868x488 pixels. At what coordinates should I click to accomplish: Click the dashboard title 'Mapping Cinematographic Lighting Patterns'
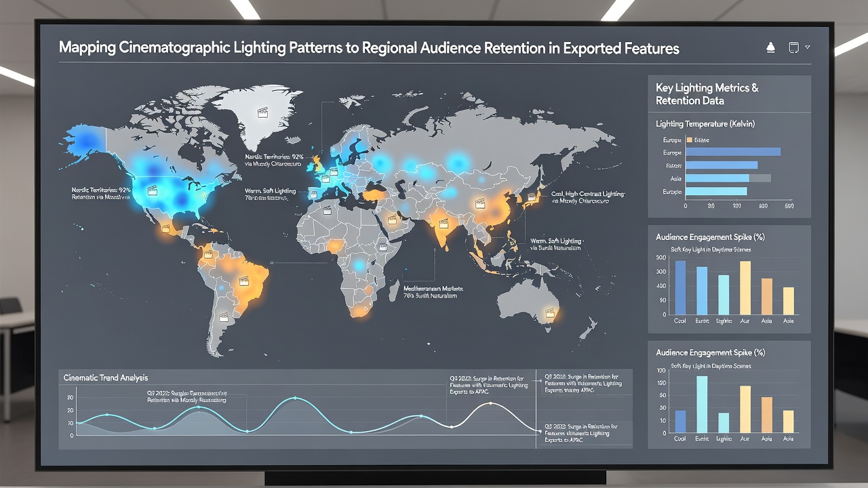point(199,49)
